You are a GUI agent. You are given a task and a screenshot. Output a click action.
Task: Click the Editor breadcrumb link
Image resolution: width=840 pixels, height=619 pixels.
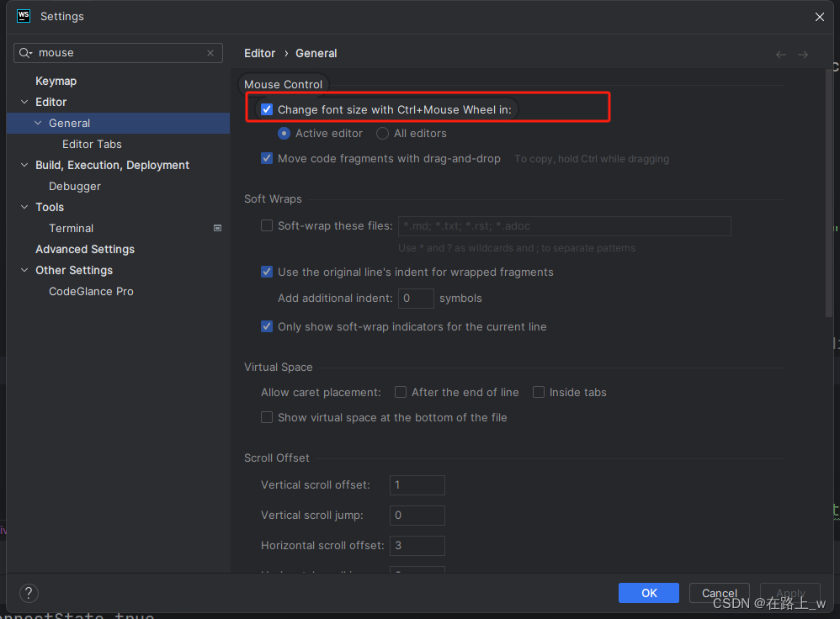coord(259,53)
